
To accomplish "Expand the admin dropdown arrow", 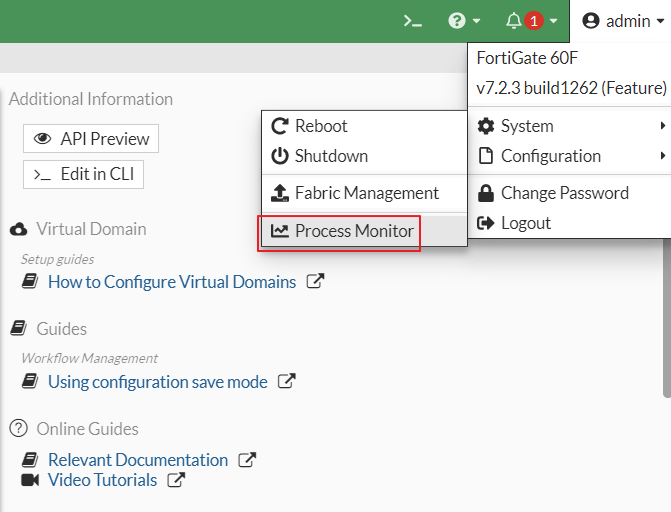I will click(660, 21).
